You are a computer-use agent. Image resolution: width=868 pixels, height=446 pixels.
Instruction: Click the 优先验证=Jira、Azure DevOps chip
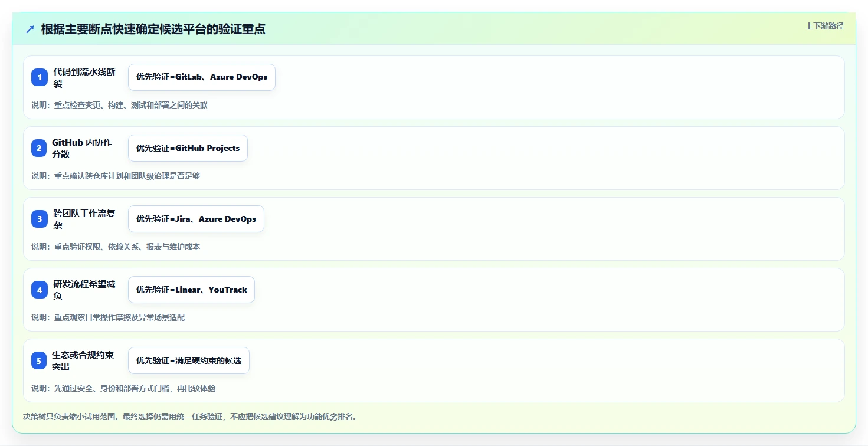196,219
